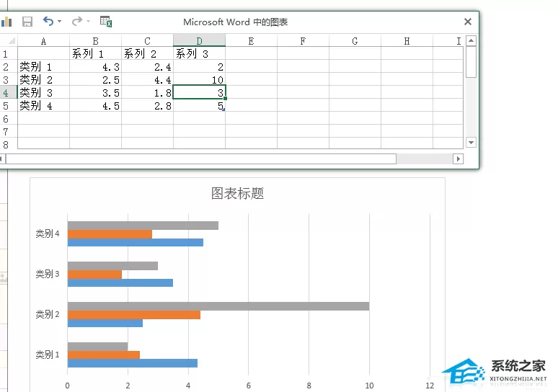
Task: Save the chart data with disk icon
Action: pos(27,22)
